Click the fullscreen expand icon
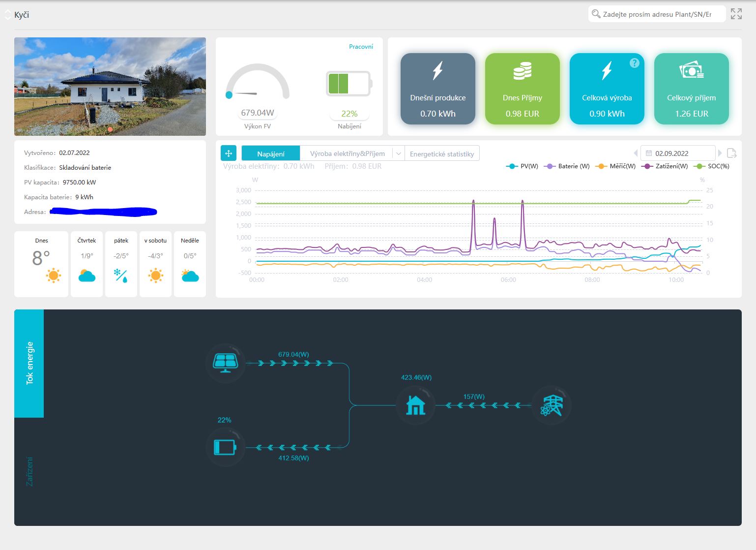Screen dimensions: 756x550 coord(736,14)
